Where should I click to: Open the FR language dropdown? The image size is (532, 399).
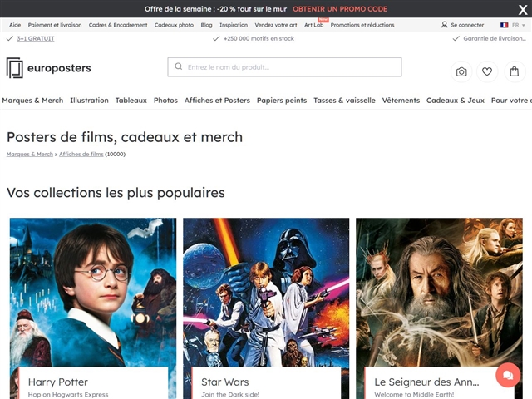coord(519,25)
